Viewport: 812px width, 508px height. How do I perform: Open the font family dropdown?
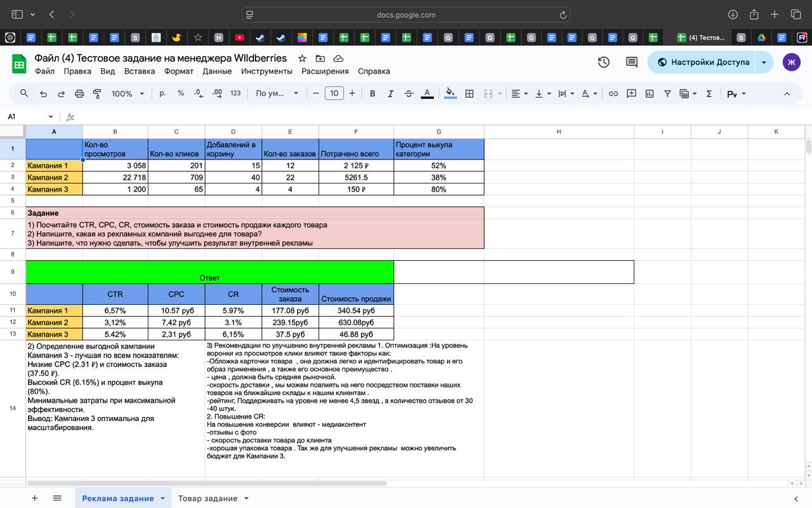tap(277, 93)
